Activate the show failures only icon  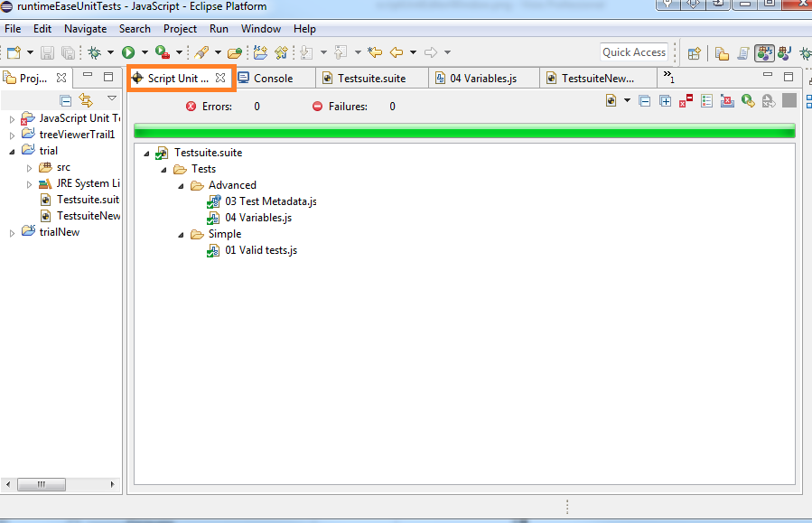point(683,100)
